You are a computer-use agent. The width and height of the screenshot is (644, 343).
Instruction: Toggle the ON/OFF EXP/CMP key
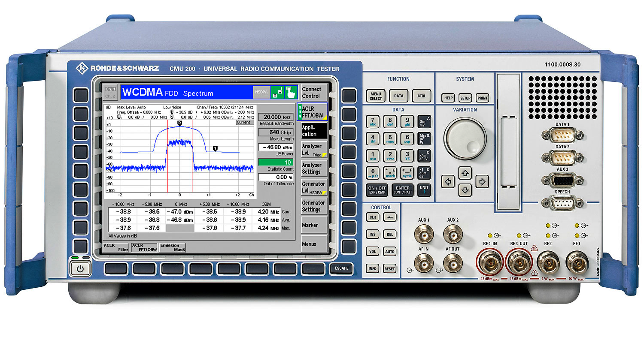pos(377,190)
